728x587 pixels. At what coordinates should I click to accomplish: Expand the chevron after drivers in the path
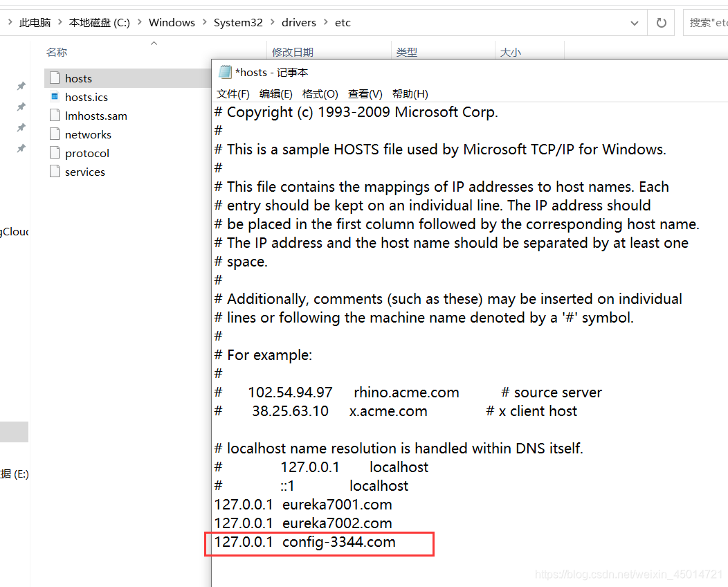click(325, 22)
